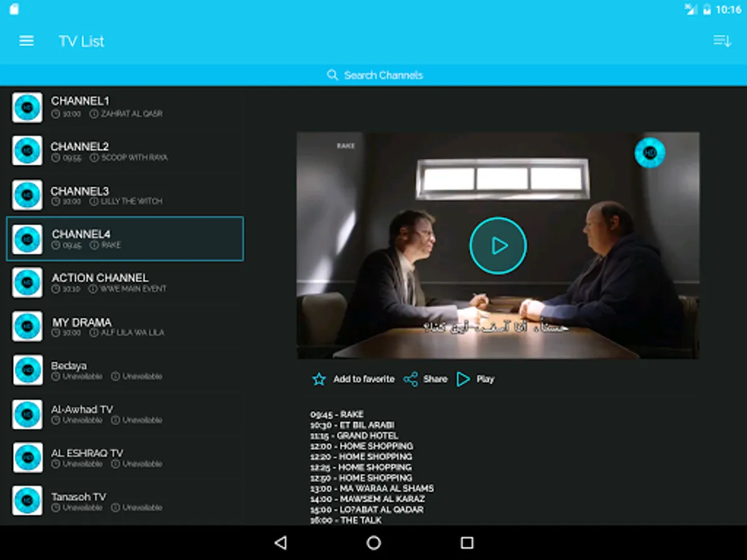Tap Android recent apps button
The width and height of the screenshot is (747, 560).
[x=467, y=543]
